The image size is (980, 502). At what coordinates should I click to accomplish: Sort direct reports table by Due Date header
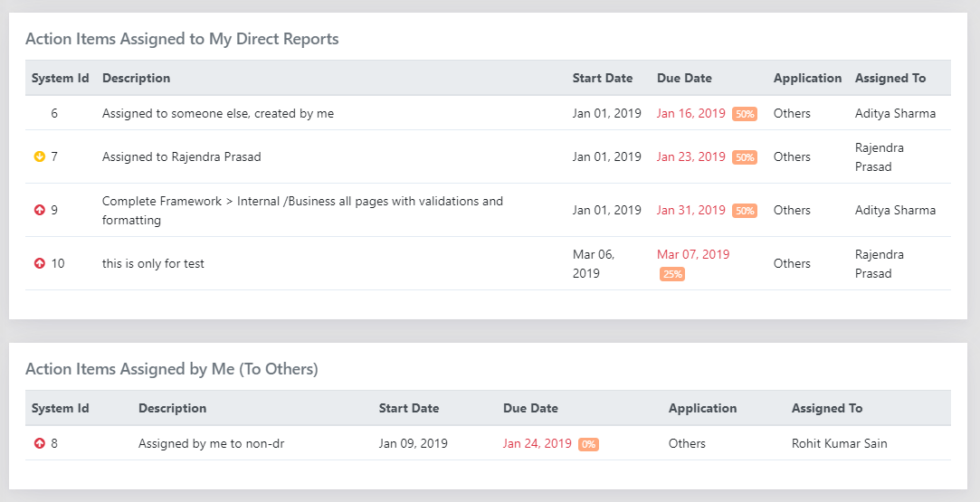pos(684,78)
